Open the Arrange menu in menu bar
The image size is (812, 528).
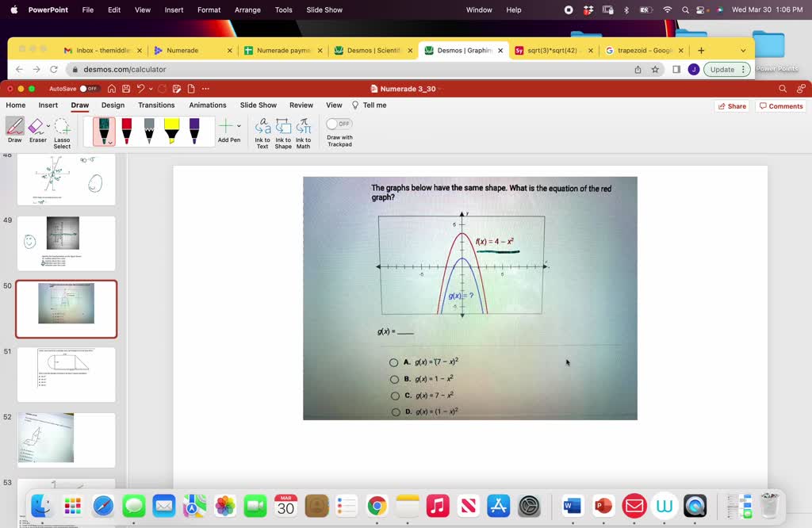click(247, 10)
